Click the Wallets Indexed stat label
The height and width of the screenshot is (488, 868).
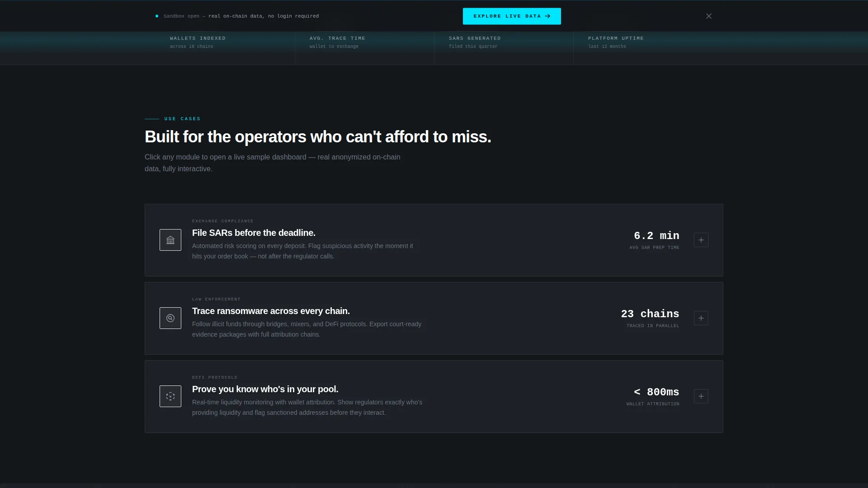click(198, 38)
